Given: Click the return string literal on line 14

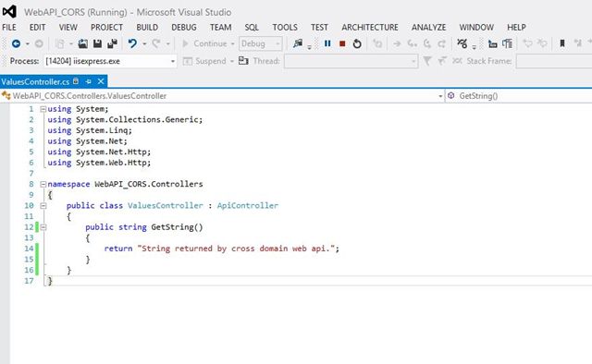Looking at the screenshot, I should point(236,249).
